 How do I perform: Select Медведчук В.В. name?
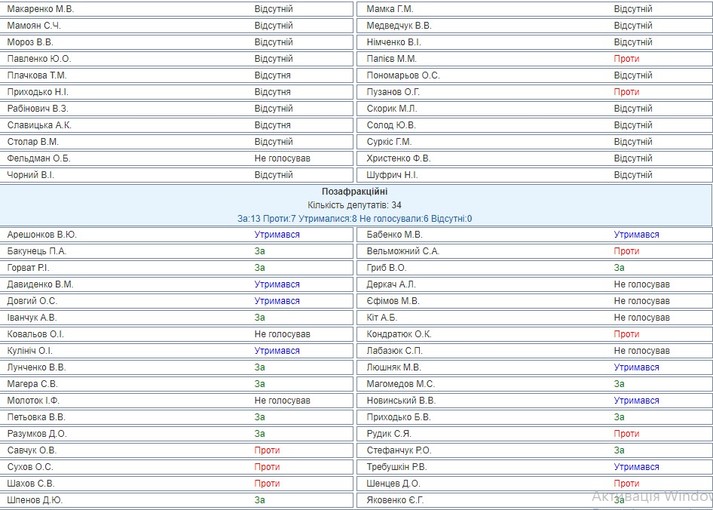399,26
